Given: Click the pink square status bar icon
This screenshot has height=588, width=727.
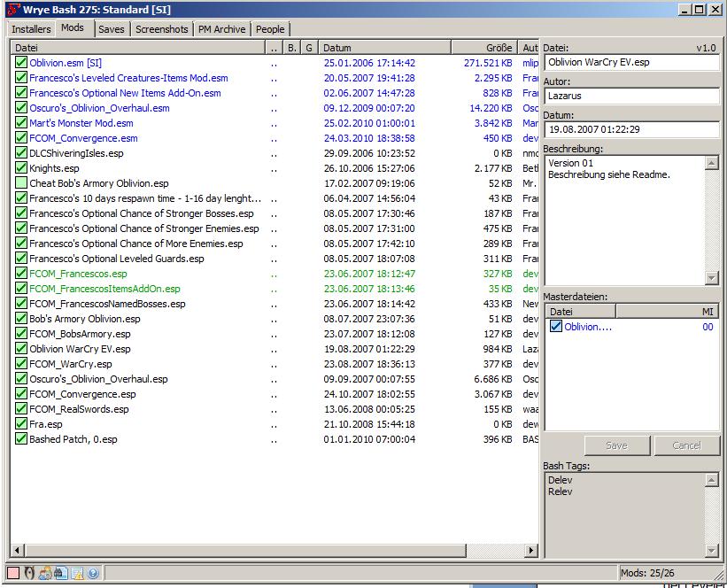Looking at the screenshot, I should [13, 573].
